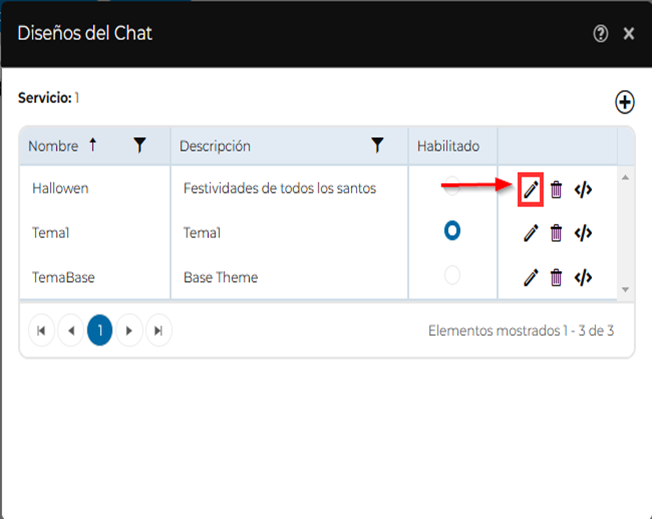Delete the Hallowen design via trash icon
Viewport: 652px width, 519px height.
pos(557,189)
